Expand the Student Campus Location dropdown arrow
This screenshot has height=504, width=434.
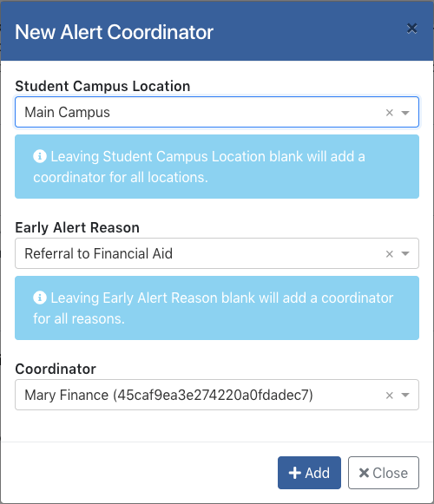pos(405,113)
